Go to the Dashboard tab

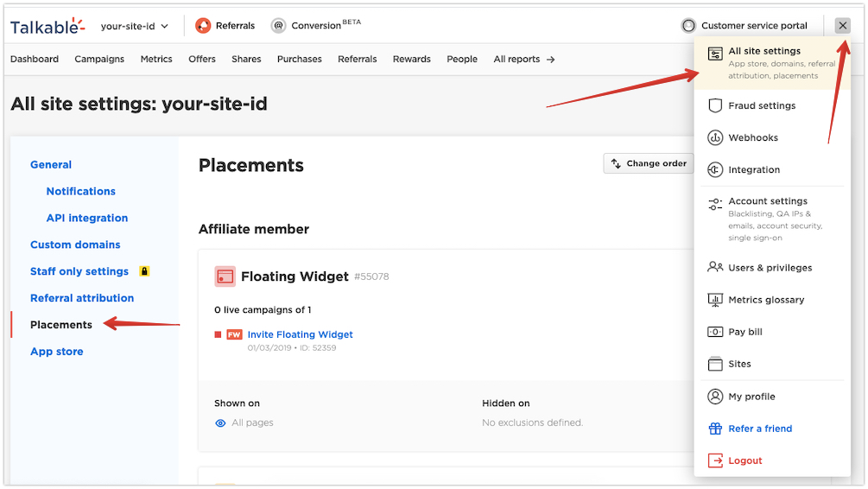(x=35, y=59)
